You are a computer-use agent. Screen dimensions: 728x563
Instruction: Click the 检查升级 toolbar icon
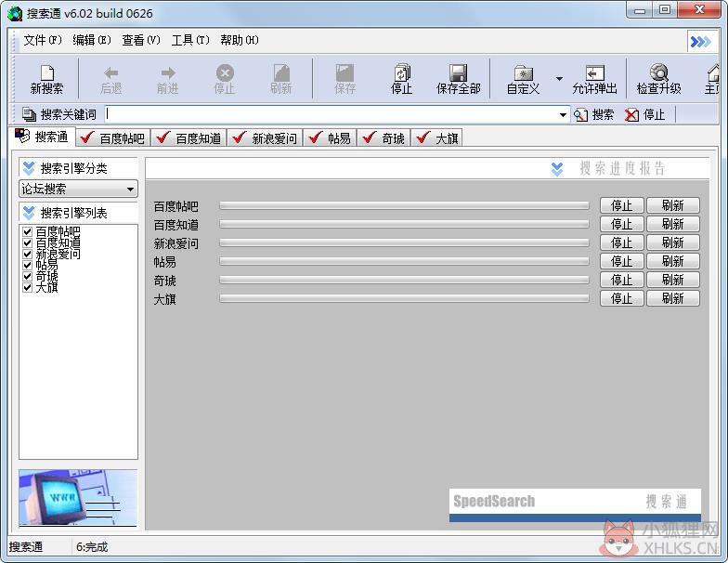coord(659,72)
